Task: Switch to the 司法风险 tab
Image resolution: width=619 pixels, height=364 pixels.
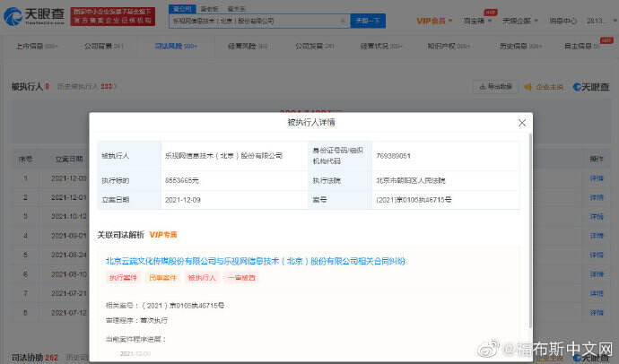Action: coord(176,46)
